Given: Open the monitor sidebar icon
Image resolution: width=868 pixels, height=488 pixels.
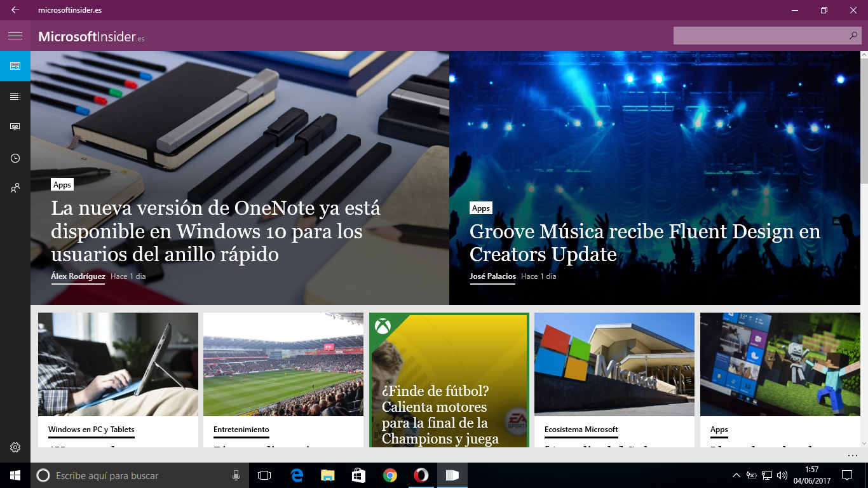Looking at the screenshot, I should pos(15,127).
